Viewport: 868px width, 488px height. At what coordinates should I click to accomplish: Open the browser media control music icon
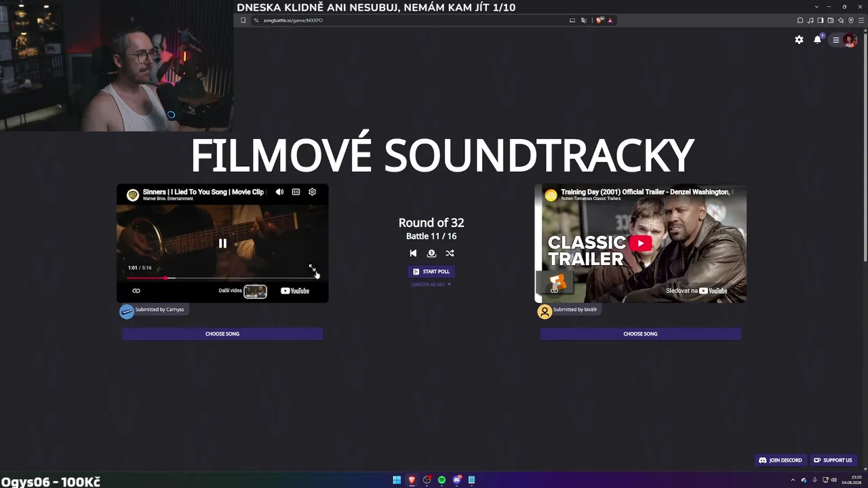click(x=810, y=20)
